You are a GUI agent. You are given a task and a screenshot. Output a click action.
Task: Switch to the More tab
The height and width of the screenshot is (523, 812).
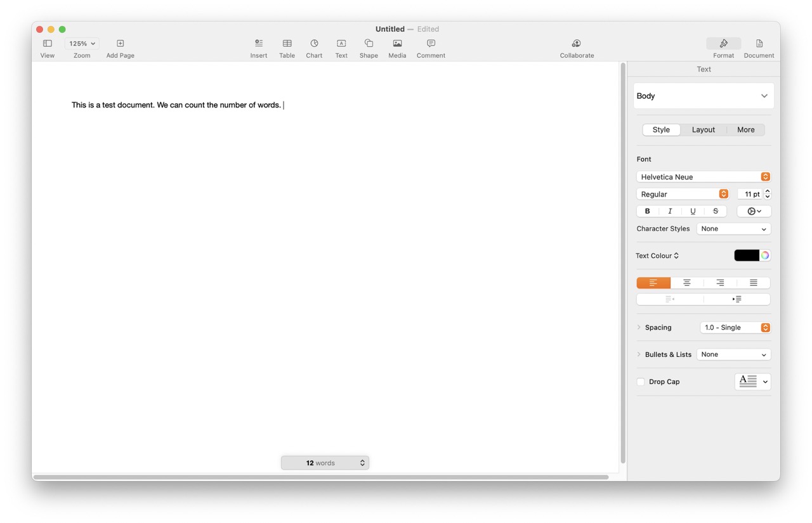click(745, 129)
